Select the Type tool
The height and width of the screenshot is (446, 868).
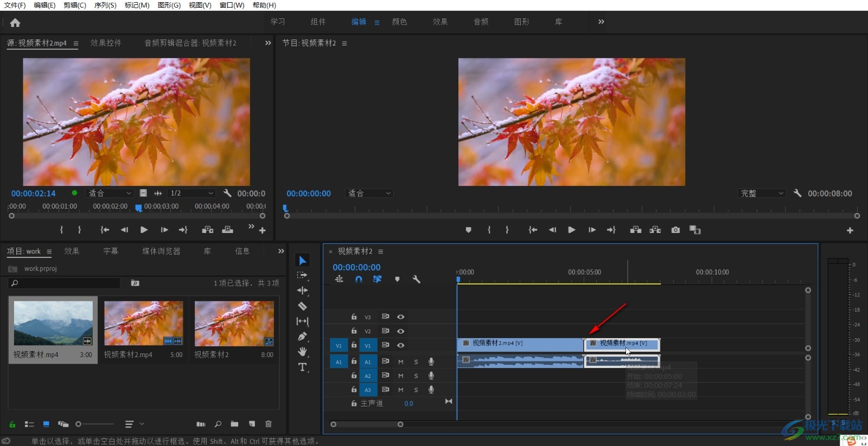(302, 367)
